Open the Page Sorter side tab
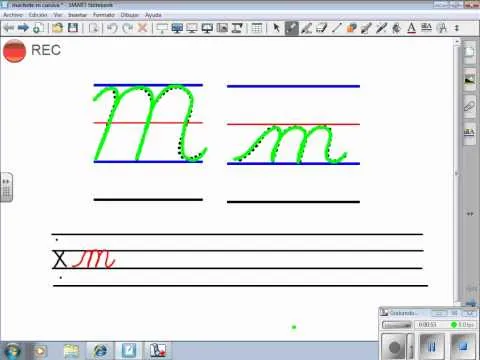This screenshot has height=360, width=480. click(470, 52)
